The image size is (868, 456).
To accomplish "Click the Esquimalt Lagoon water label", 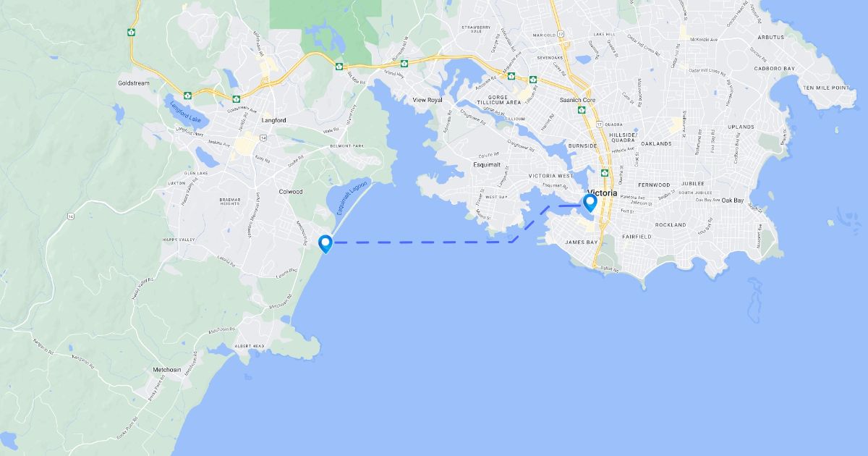I will [353, 198].
